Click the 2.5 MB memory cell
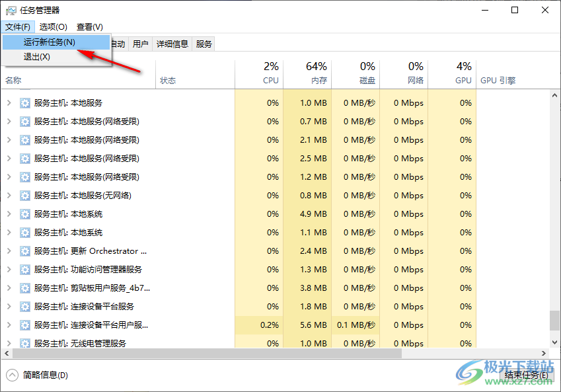 pyautogui.click(x=307, y=159)
